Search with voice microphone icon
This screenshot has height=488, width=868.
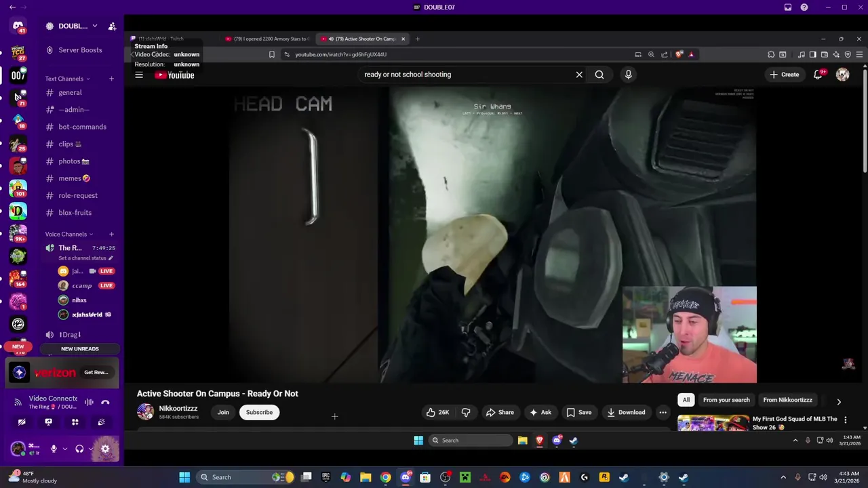point(629,75)
